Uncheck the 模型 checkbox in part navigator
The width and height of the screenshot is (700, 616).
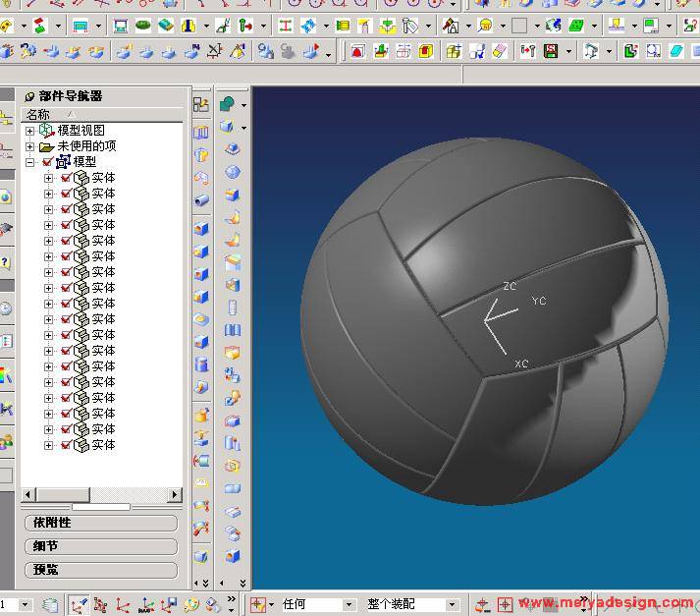tap(47, 162)
